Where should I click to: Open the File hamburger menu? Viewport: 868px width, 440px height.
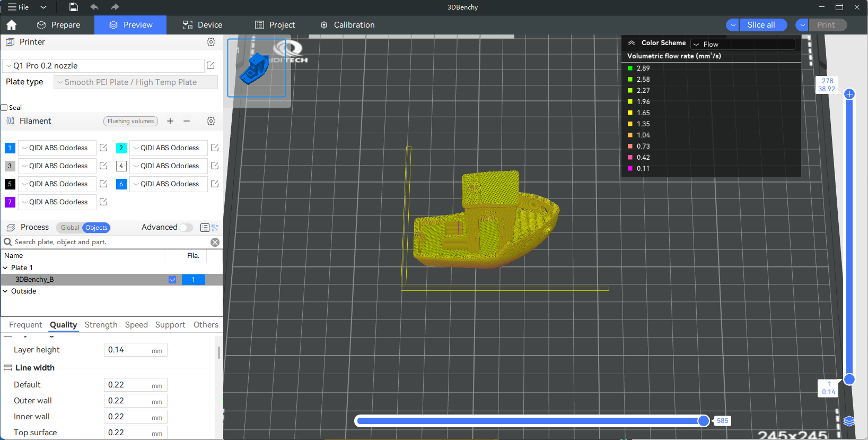coord(18,7)
